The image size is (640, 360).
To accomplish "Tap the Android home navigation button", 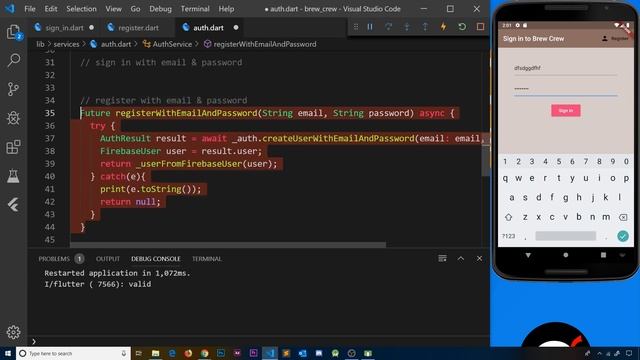I will (566, 255).
